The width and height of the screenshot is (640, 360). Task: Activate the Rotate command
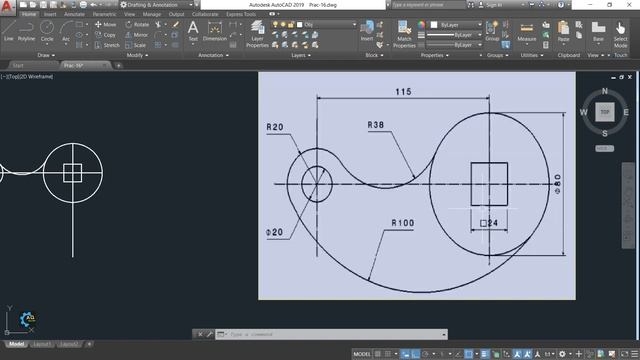[137, 24]
